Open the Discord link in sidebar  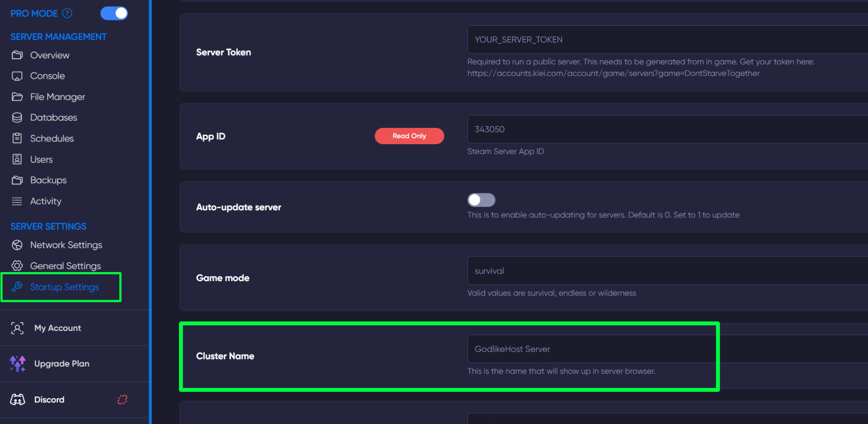point(49,400)
